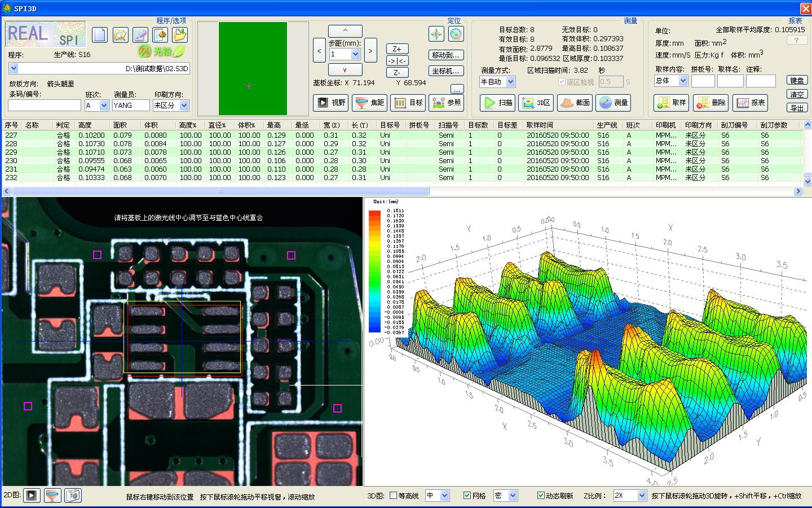Enable the 等高线 contour checkbox
812x508 pixels.
[x=394, y=496]
